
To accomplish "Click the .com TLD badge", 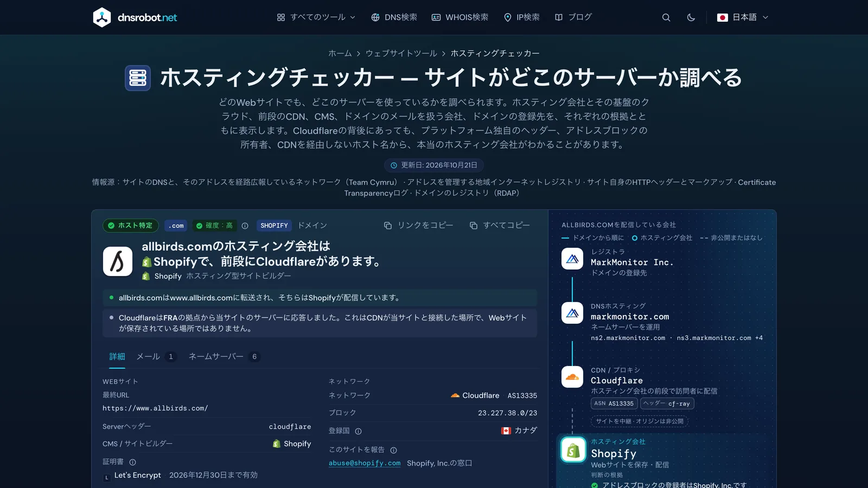I will pyautogui.click(x=176, y=226).
